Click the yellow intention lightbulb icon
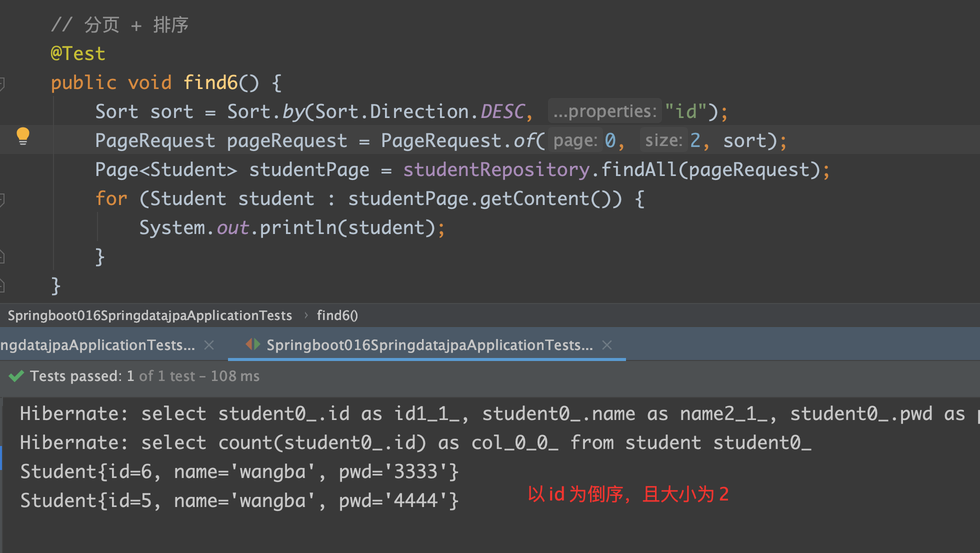Screen dimensions: 980x553 pyautogui.click(x=23, y=136)
